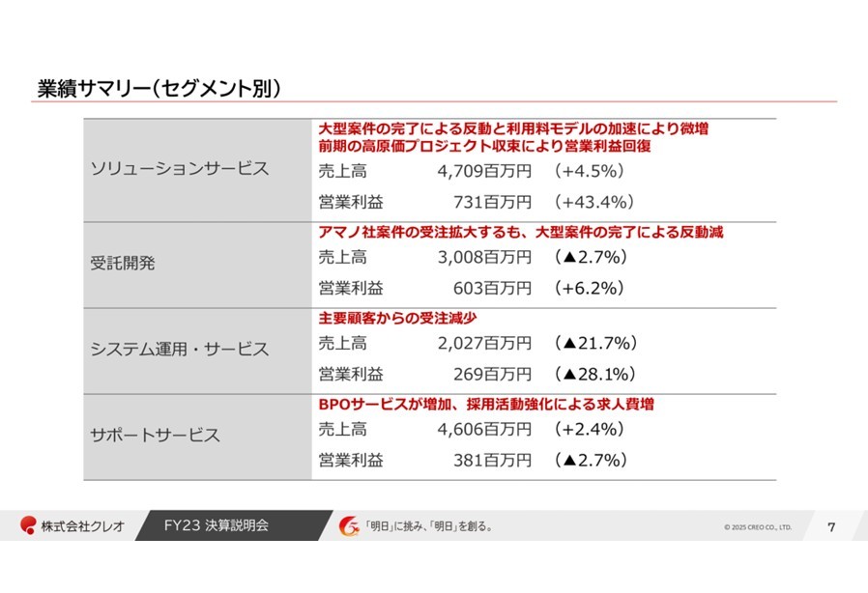Viewport: 868px width, 593px height.
Task: Select the 4,709百万円 sales figure
Action: click(484, 171)
